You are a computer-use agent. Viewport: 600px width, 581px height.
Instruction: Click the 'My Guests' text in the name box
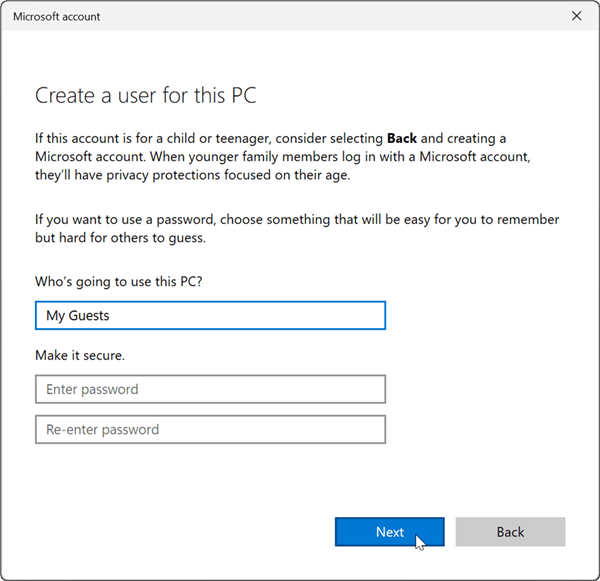point(78,316)
